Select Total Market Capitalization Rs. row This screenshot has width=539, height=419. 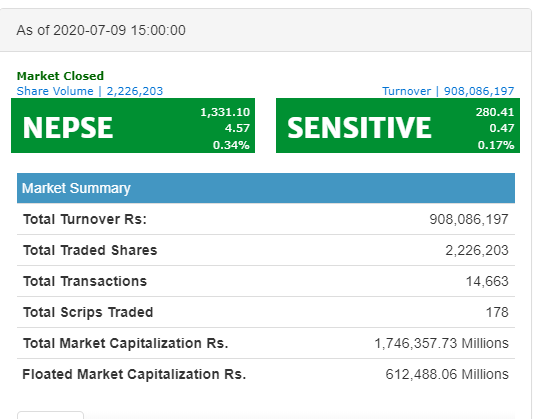pyautogui.click(x=266, y=343)
